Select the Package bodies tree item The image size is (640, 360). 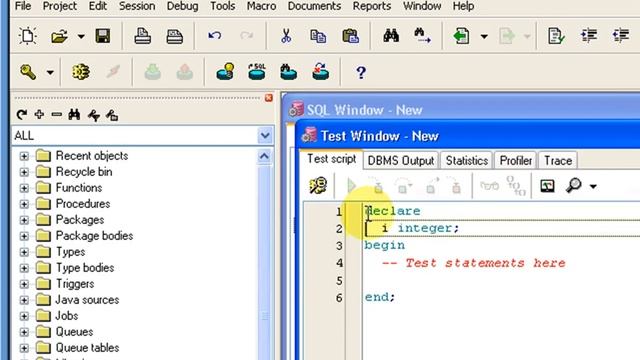click(x=94, y=236)
